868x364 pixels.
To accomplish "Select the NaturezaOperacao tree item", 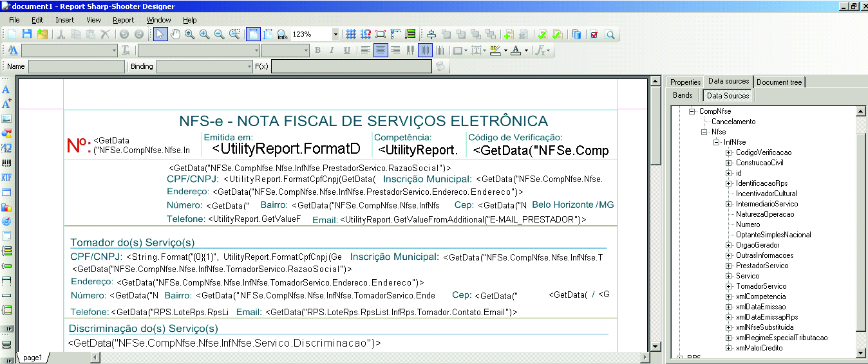I will (x=765, y=214).
